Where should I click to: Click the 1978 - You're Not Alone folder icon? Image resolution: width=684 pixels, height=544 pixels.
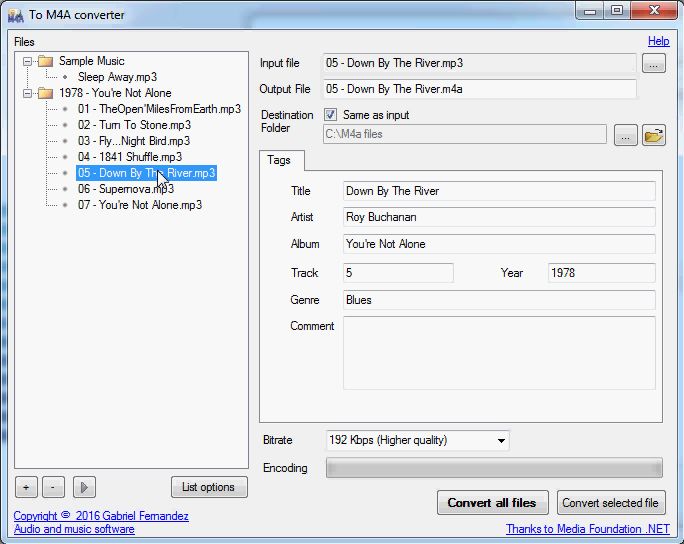[45, 93]
